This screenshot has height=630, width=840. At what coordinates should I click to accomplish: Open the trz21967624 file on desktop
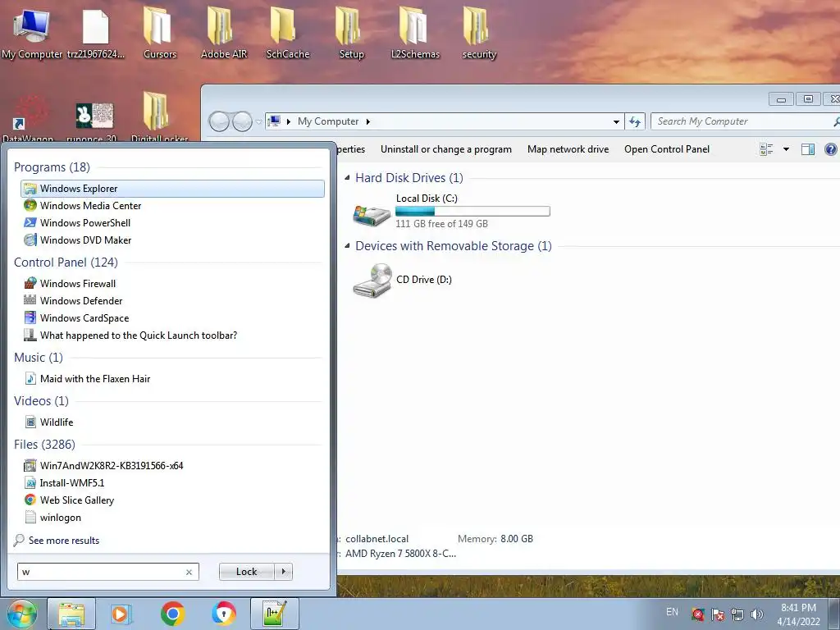[95, 33]
